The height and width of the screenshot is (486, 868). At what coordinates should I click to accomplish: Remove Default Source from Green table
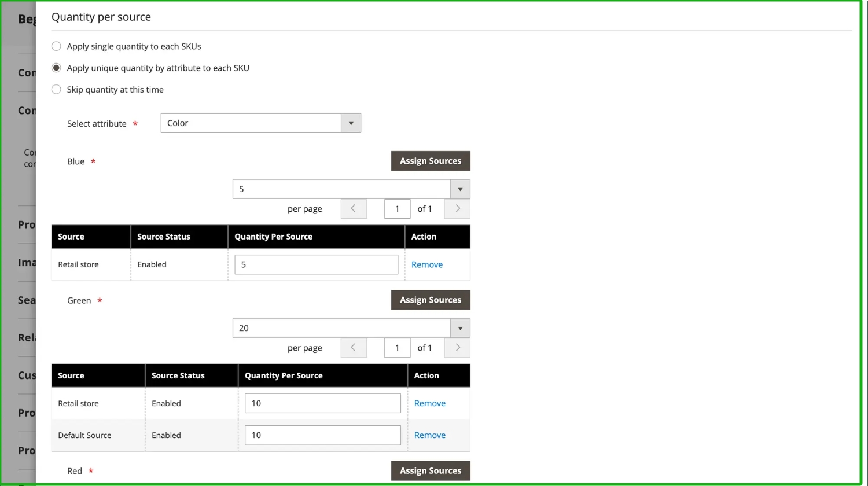[x=429, y=435]
